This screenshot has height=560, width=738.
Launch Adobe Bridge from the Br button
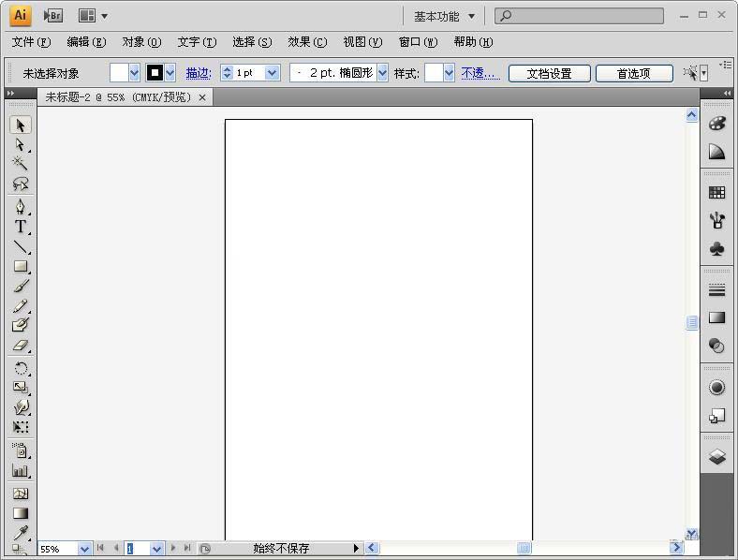click(53, 15)
